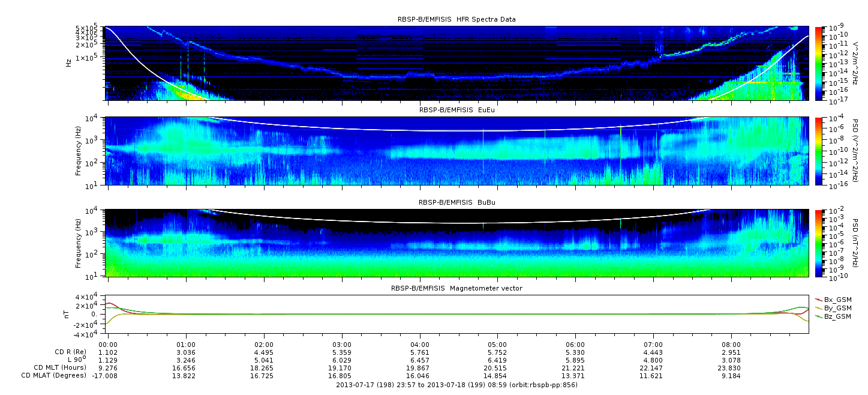This screenshot has height=395, width=868.
Task: Click the HFR spectra color scale bar
Action: click(818, 63)
